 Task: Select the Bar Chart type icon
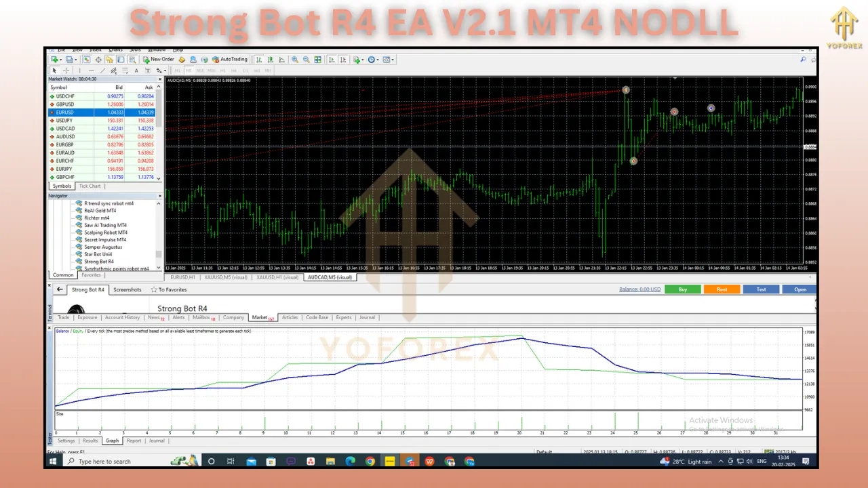[259, 60]
